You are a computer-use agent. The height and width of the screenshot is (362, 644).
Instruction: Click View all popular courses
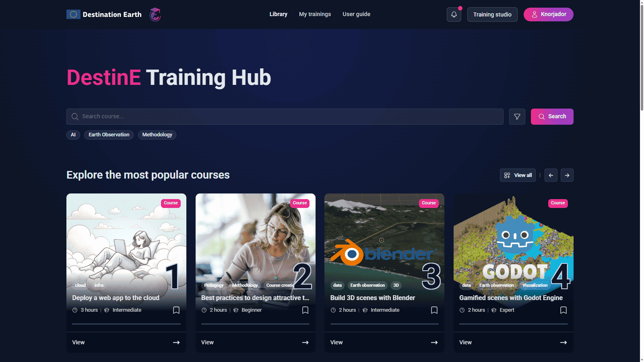tap(518, 175)
